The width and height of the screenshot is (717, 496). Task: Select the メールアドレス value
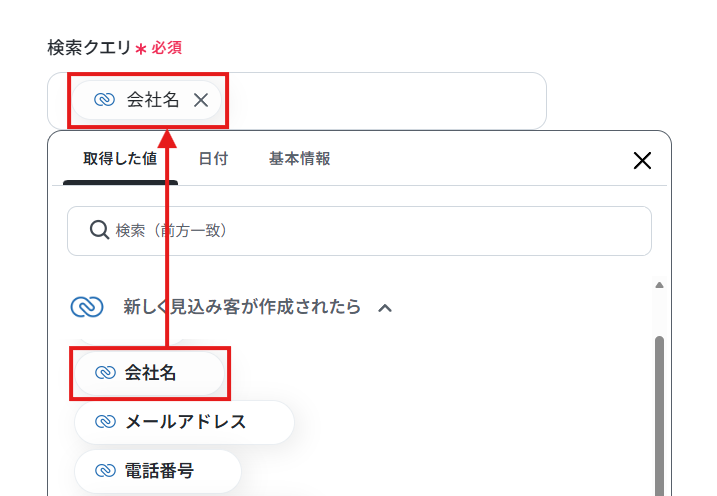(x=184, y=422)
